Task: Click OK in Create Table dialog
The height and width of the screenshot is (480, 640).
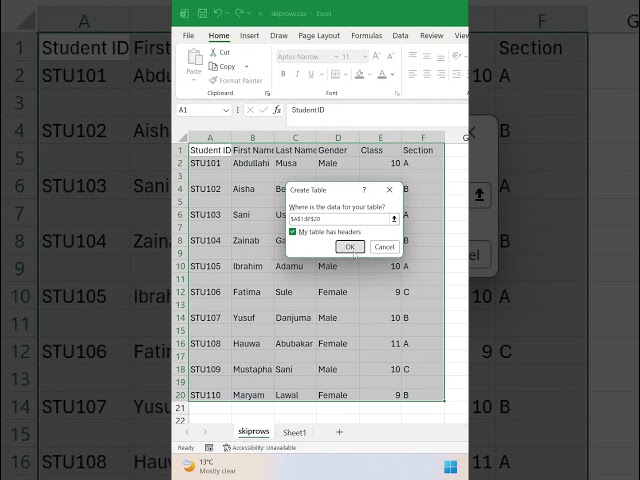Action: coord(350,247)
